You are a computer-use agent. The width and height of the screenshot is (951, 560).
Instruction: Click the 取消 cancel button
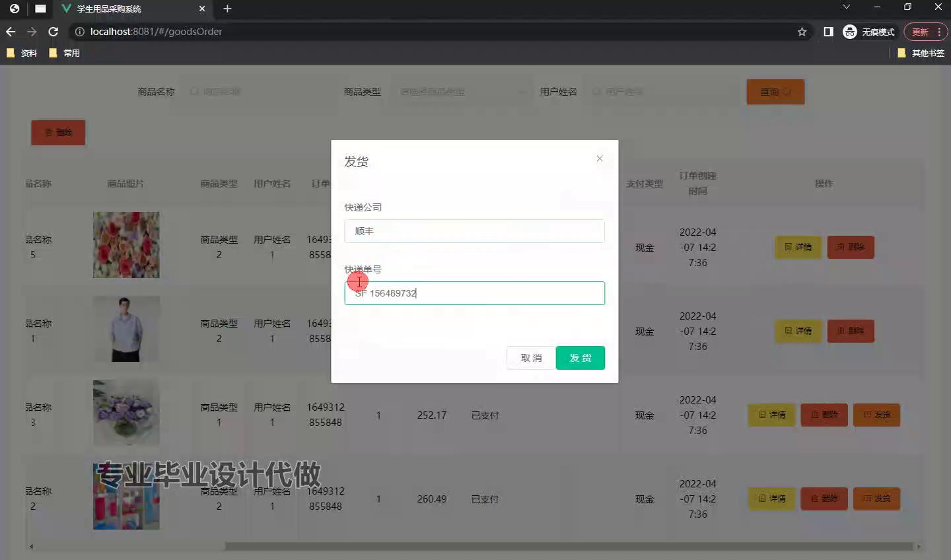tap(531, 358)
